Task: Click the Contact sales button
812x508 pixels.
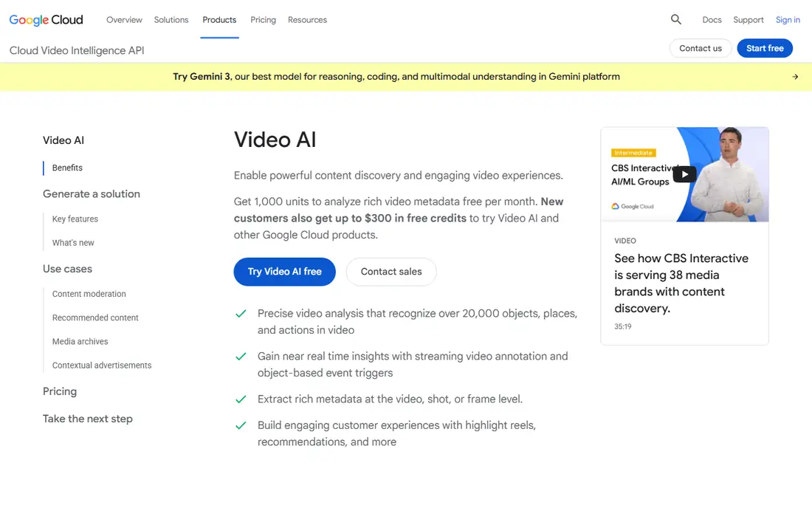Action: point(391,271)
